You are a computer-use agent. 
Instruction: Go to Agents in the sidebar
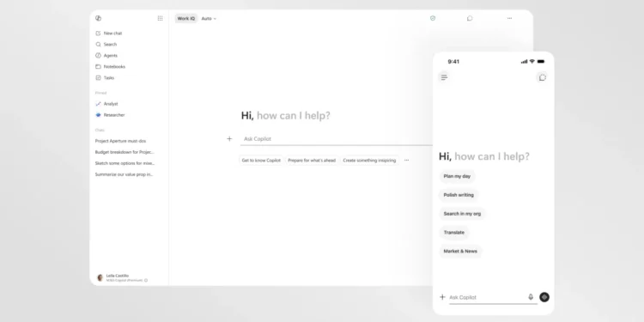click(x=106, y=56)
